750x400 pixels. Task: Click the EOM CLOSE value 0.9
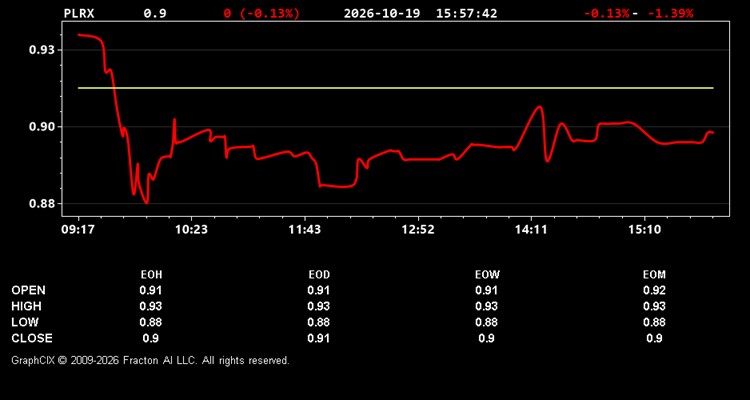tap(654, 338)
